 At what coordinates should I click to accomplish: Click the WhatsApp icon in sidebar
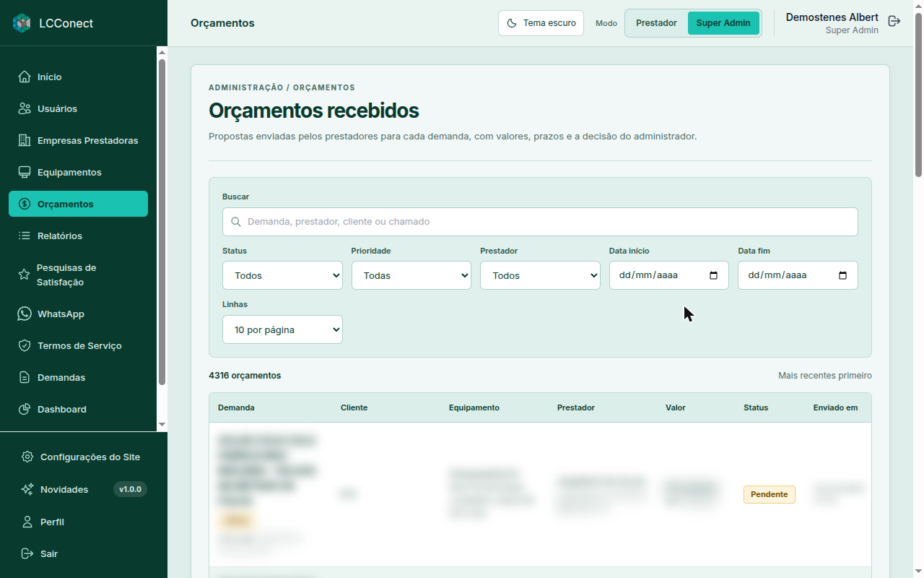(25, 314)
